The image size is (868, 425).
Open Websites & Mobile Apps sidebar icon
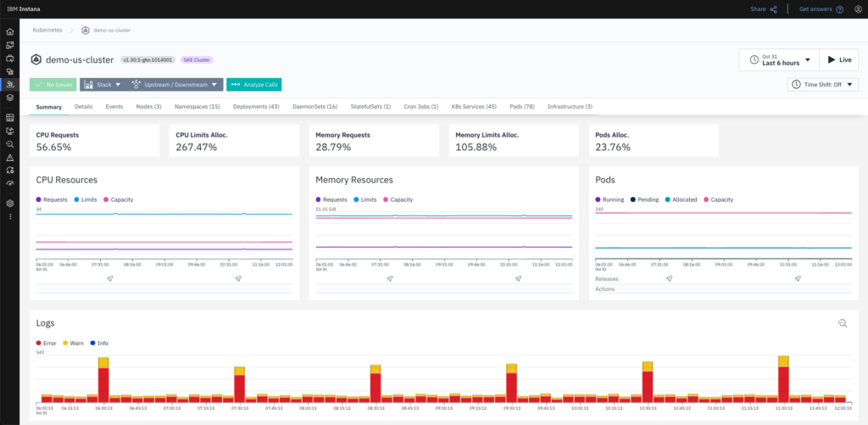click(9, 45)
